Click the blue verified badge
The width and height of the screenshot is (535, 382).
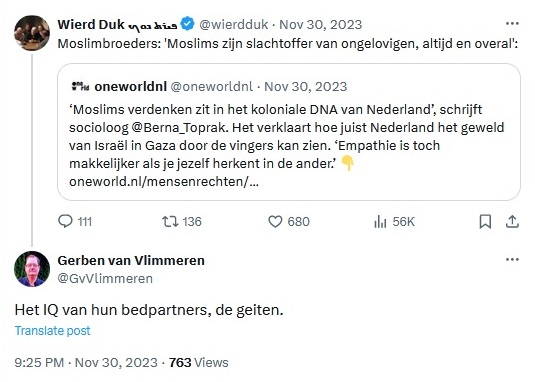click(187, 24)
